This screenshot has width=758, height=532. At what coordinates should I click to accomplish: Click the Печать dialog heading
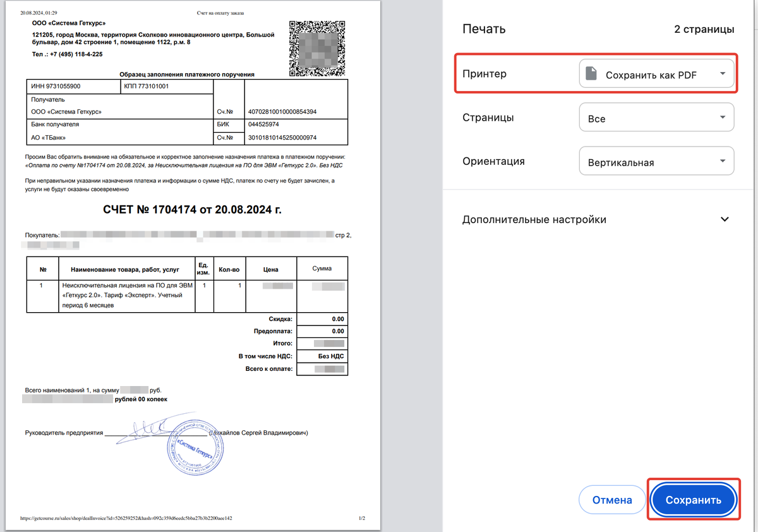tap(484, 29)
